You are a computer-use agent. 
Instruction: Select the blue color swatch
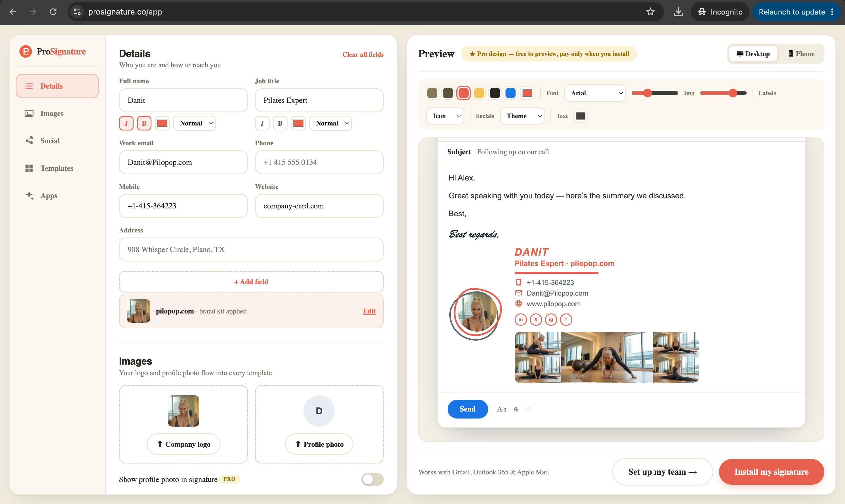pos(510,93)
